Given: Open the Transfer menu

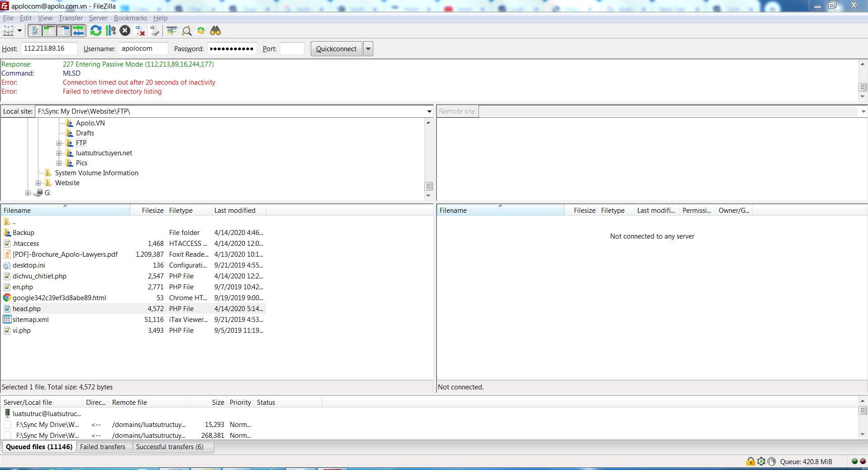Looking at the screenshot, I should point(71,18).
